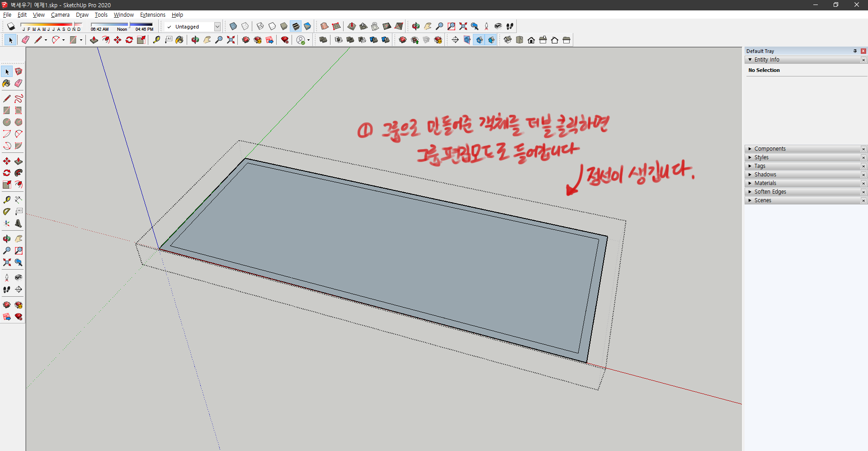
Task: Toggle the shadows on/off button
Action: coord(11,26)
